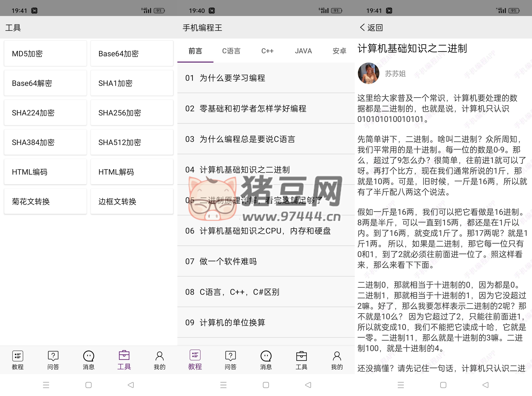Viewport: 532px width, 396px height.
Task: Open 我的 profile icon in middle screen
Action: point(337,356)
